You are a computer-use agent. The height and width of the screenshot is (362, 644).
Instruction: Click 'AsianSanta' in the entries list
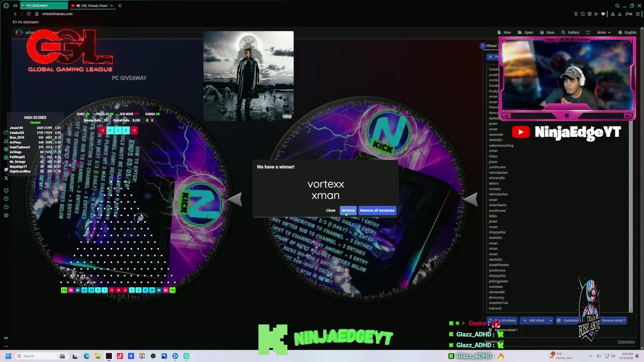coord(498,205)
